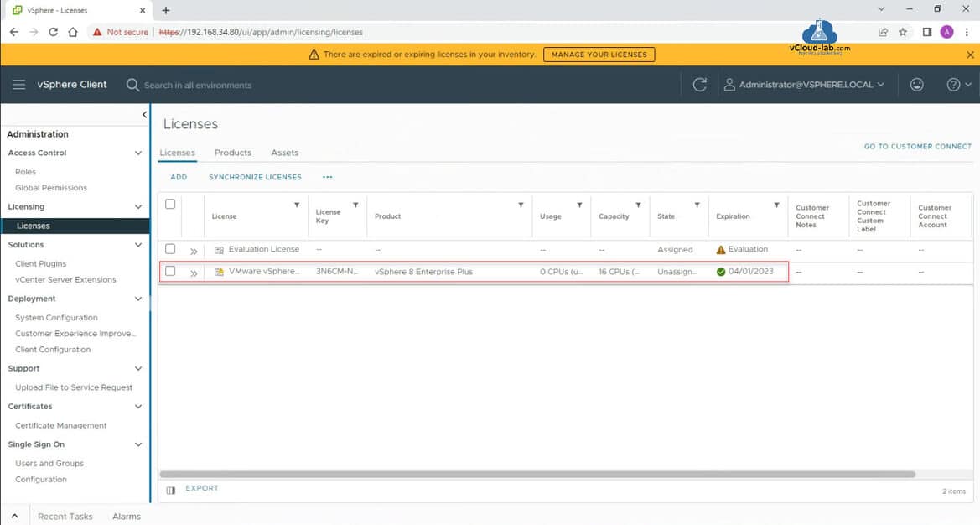Switch to the Assets tab
The width and height of the screenshot is (980, 525).
[x=285, y=153]
